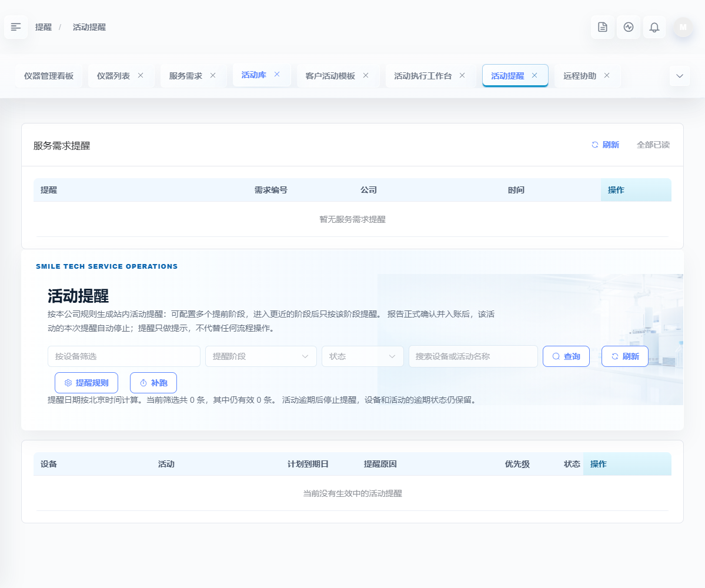
Task: Click the 活动 column header
Action: tap(166, 464)
